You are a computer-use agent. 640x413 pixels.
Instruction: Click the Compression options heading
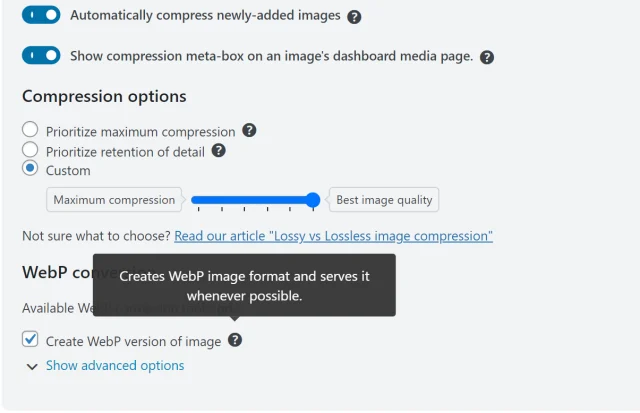(104, 97)
